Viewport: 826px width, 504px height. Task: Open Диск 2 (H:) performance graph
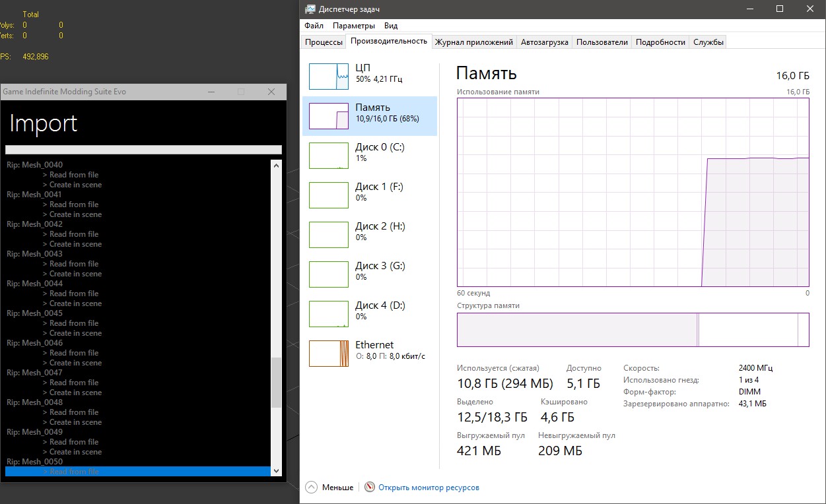pos(328,235)
